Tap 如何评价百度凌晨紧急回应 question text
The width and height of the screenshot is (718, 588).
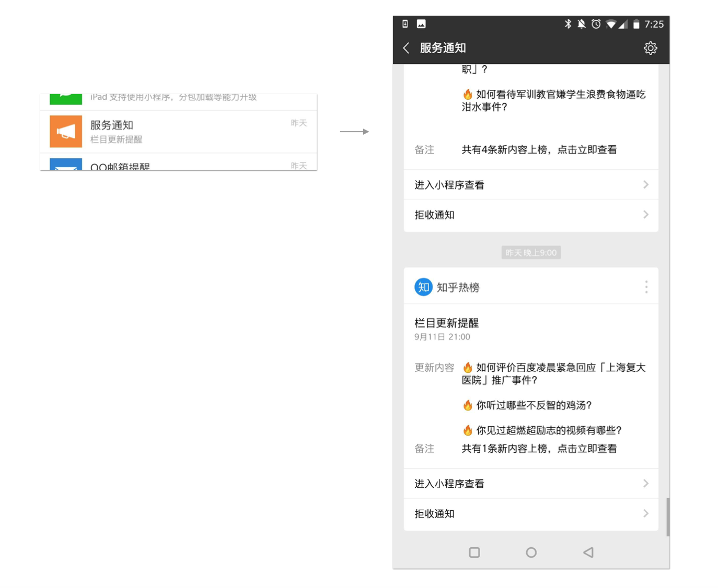[x=554, y=374]
